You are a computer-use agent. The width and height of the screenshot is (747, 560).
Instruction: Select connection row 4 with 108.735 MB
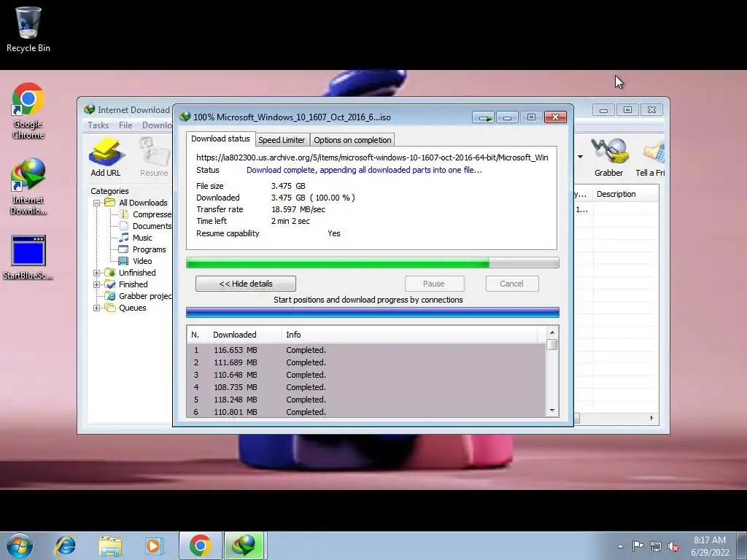click(366, 387)
